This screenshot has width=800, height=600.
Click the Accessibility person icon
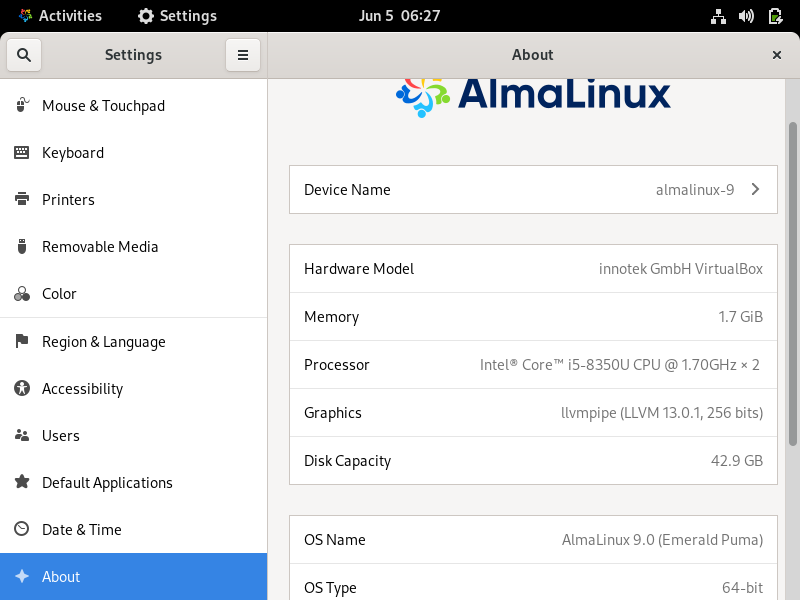21,388
